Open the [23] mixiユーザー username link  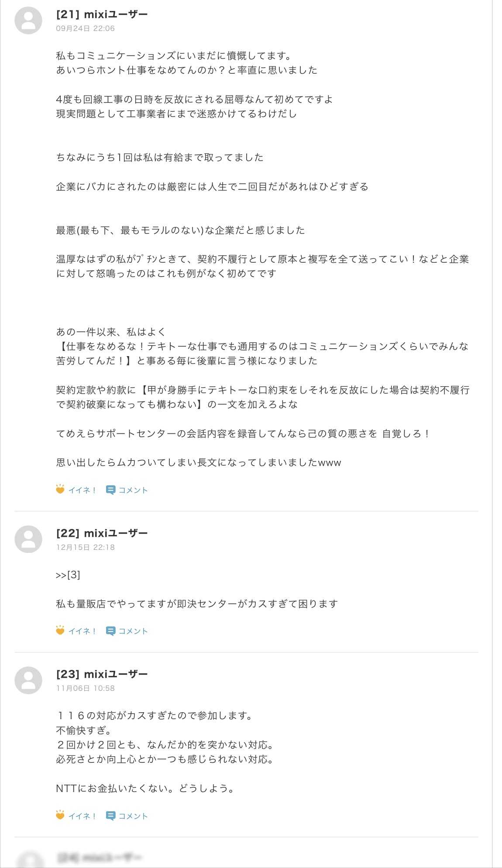click(102, 674)
